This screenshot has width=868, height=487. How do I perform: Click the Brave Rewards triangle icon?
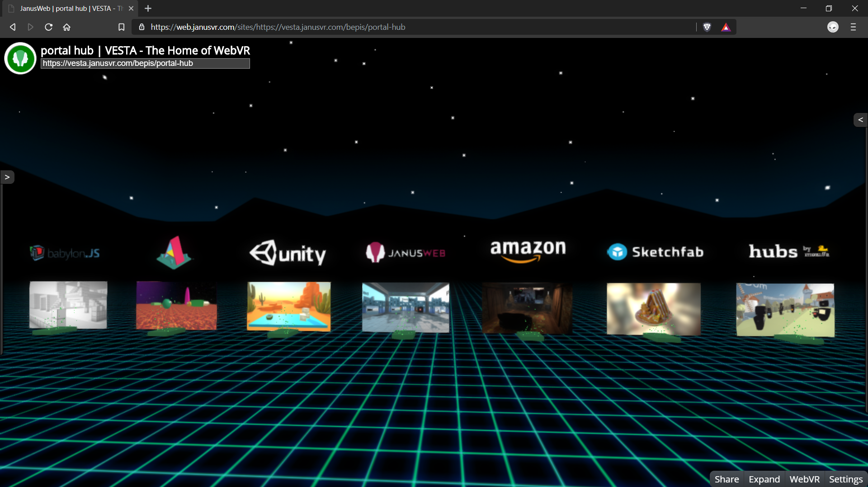pyautogui.click(x=726, y=27)
